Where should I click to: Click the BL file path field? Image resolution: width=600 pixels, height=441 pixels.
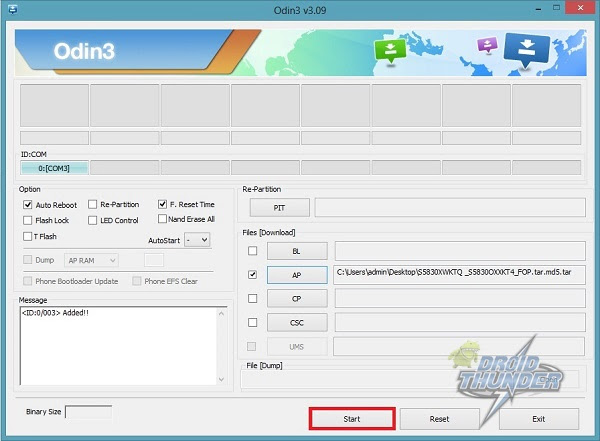point(460,251)
